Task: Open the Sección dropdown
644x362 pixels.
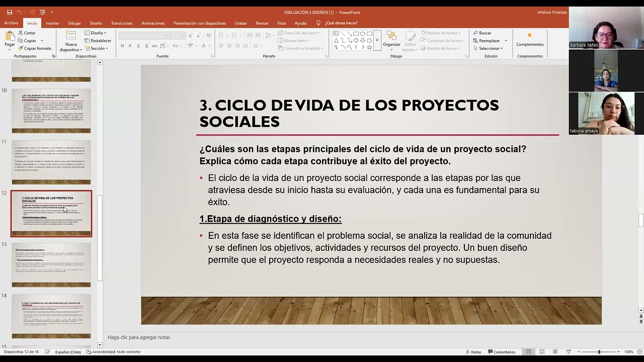Action: [x=96, y=49]
